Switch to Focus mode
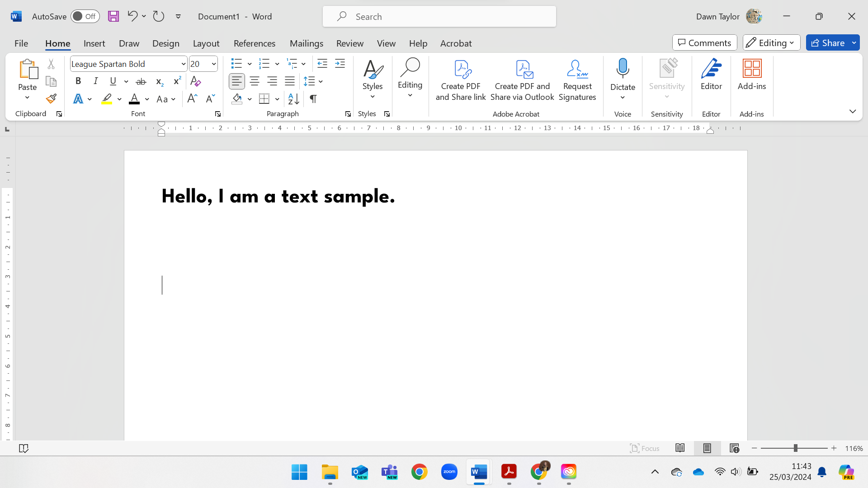 (x=645, y=448)
